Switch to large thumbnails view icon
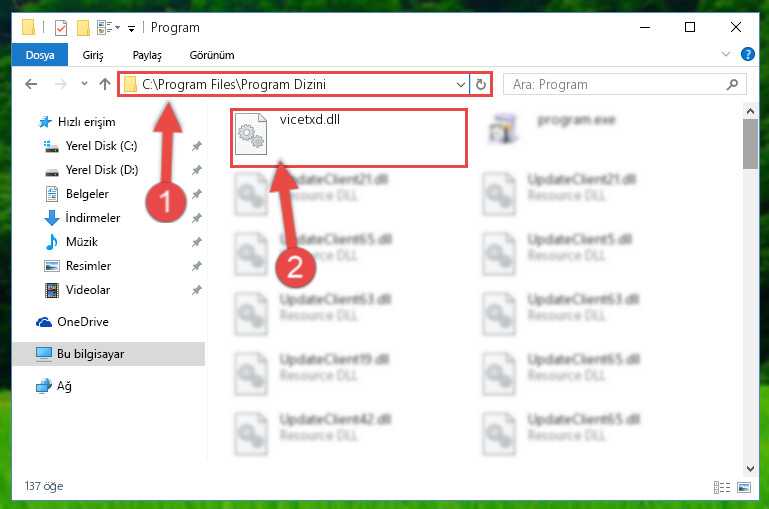Image resolution: width=769 pixels, height=509 pixels. click(743, 487)
